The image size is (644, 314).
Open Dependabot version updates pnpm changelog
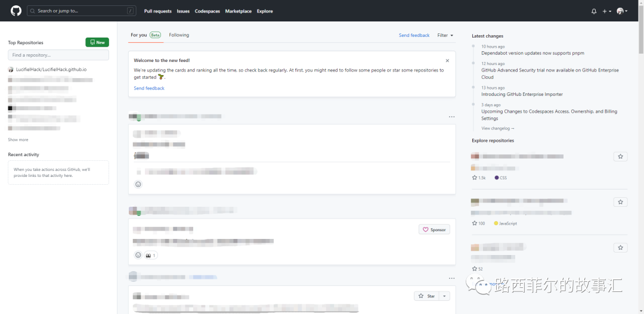532,53
